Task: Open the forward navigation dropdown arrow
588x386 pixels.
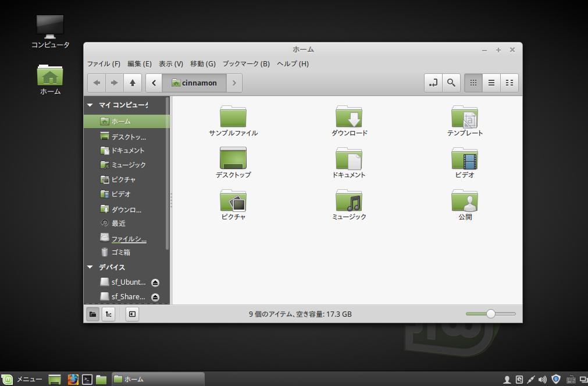Action: [x=234, y=83]
